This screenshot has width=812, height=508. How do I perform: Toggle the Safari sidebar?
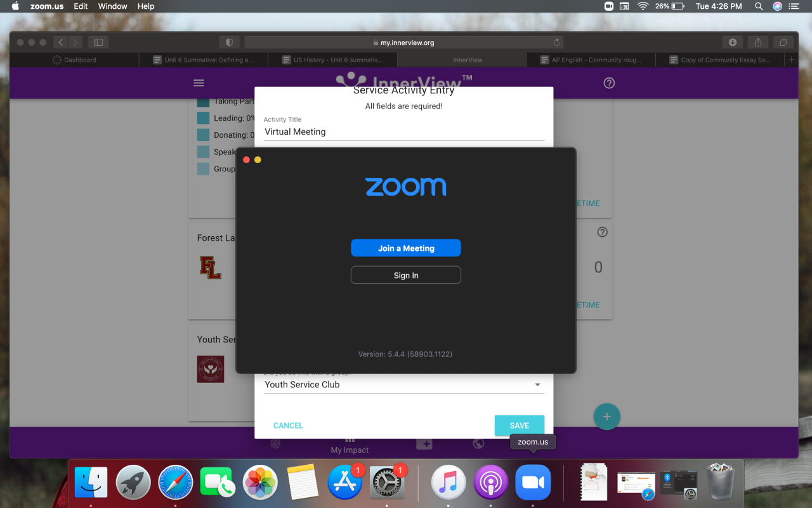[x=98, y=43]
